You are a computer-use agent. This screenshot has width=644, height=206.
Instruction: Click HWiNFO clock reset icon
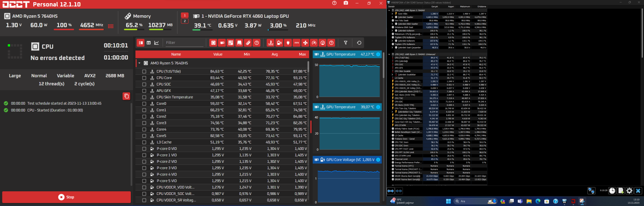pos(612,191)
